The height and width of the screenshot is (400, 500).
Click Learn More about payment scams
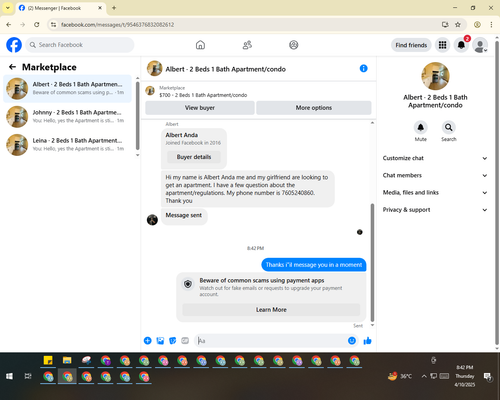click(x=271, y=310)
